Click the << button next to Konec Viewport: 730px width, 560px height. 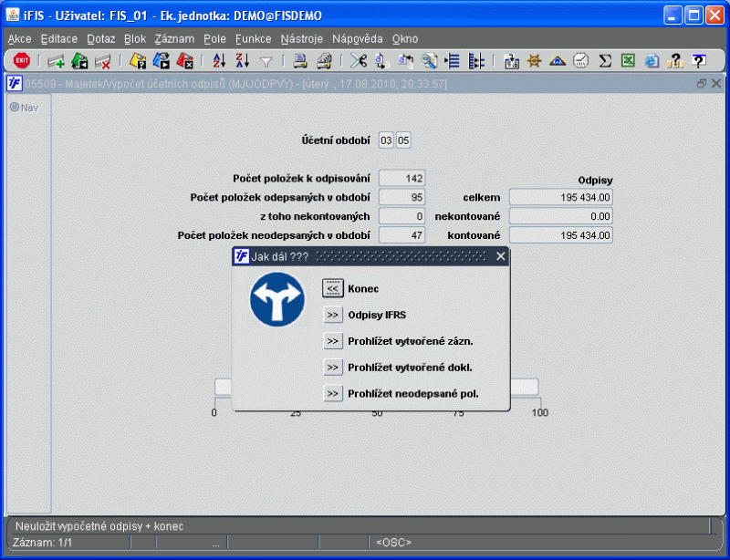[332, 288]
